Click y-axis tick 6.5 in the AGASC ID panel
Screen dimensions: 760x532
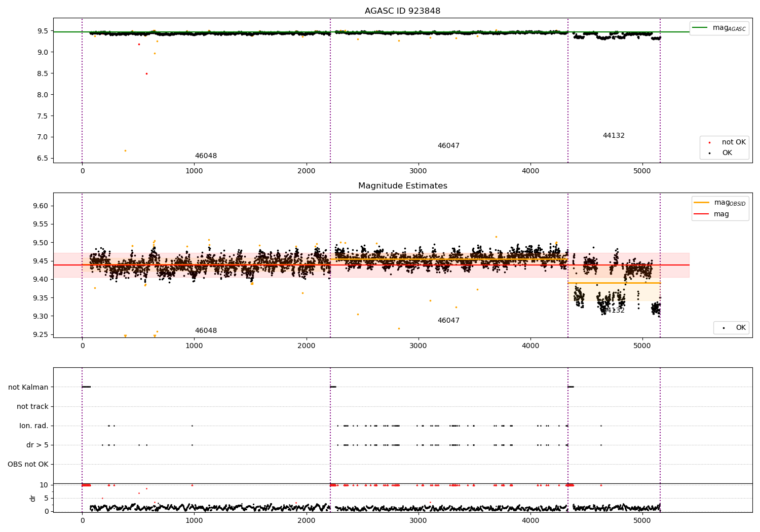[x=43, y=158]
